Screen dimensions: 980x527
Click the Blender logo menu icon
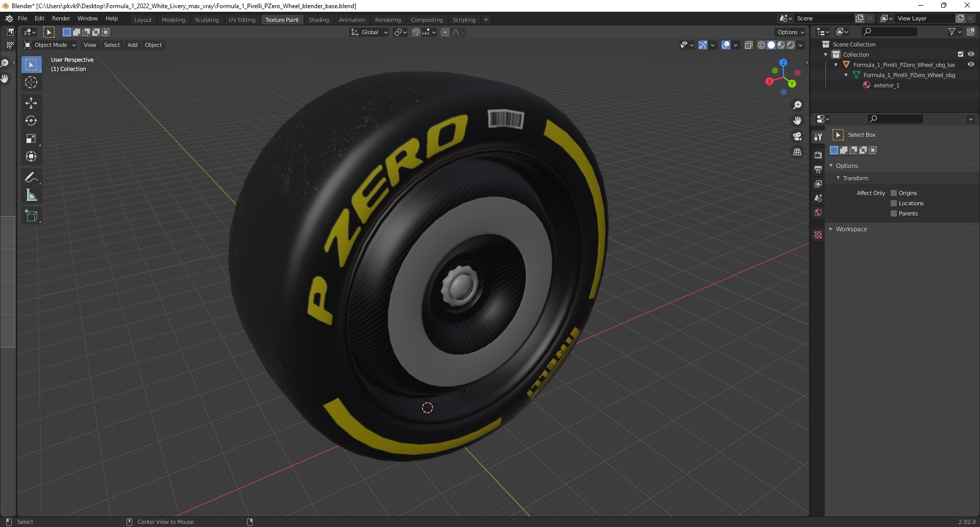[9, 18]
